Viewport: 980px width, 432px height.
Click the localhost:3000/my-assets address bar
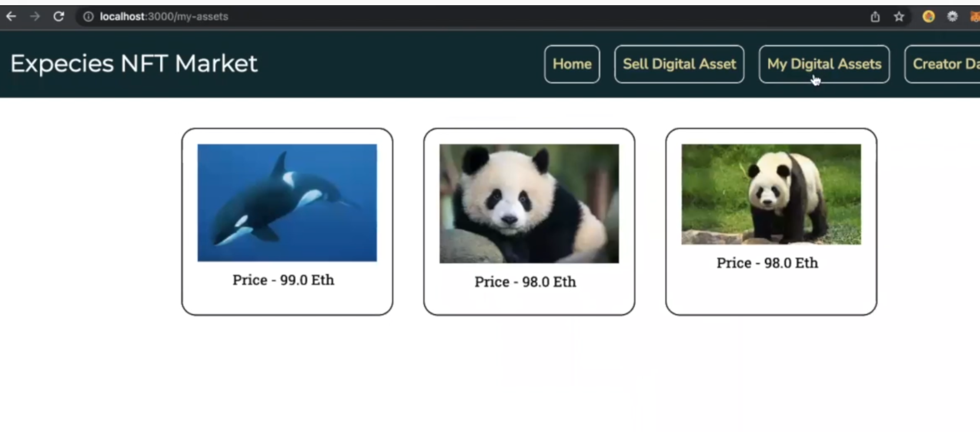tap(164, 17)
